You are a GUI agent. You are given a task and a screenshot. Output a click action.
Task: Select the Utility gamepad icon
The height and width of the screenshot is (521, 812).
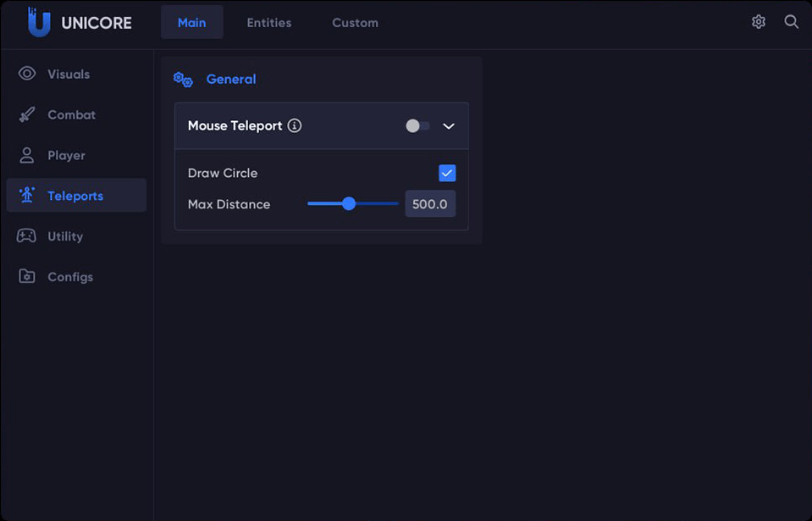[26, 236]
